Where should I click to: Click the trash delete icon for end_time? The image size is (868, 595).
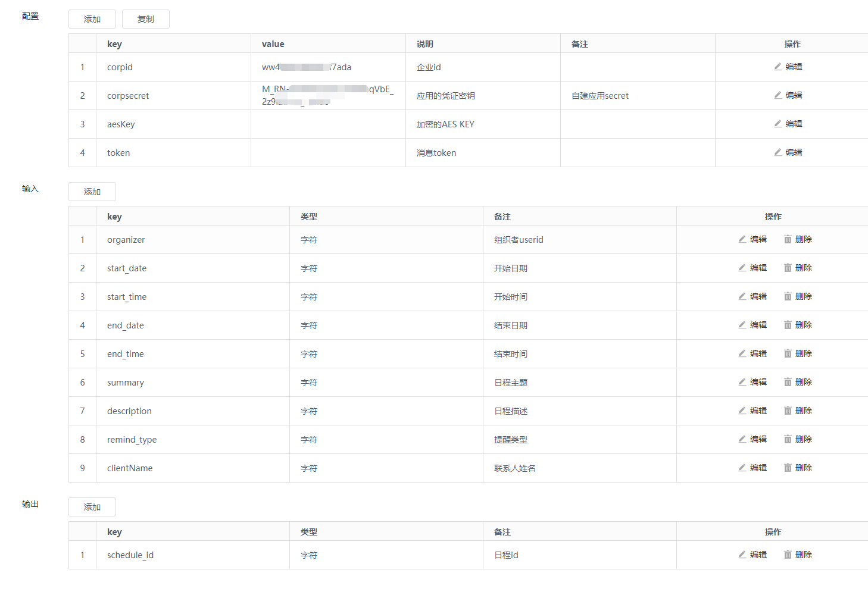point(788,353)
